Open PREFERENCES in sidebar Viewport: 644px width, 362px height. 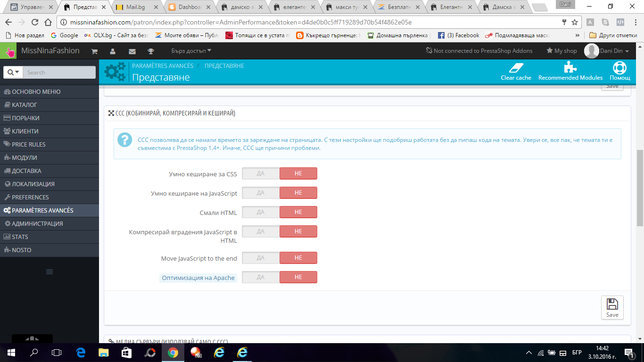click(x=50, y=197)
